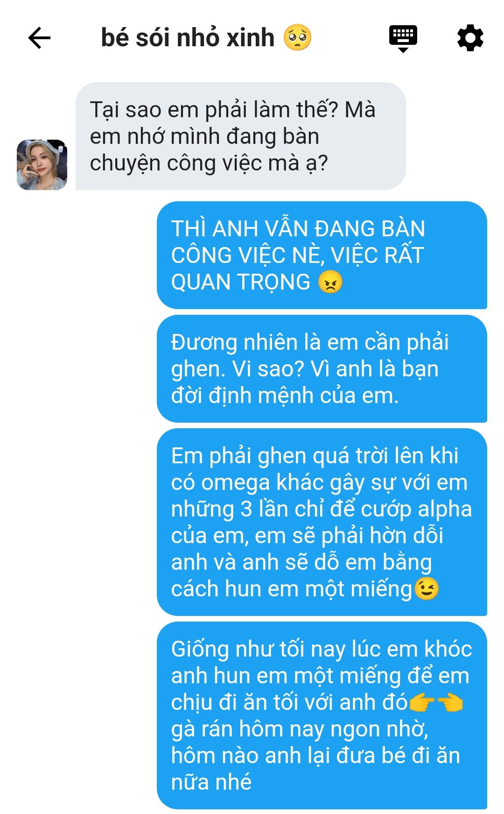Tap the pleading face emoji in title

[x=298, y=37]
